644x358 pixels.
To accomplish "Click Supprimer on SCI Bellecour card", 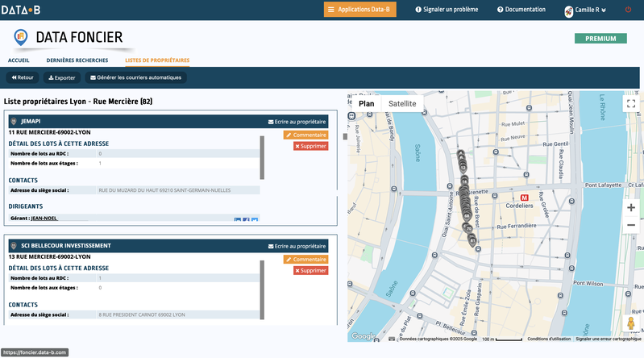I will pos(310,270).
